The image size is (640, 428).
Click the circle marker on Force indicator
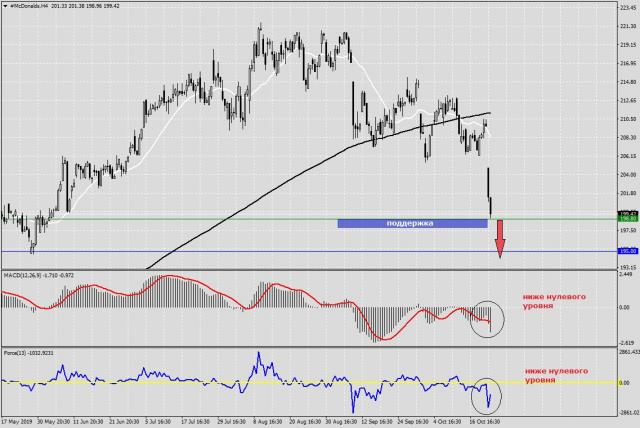coord(487,395)
